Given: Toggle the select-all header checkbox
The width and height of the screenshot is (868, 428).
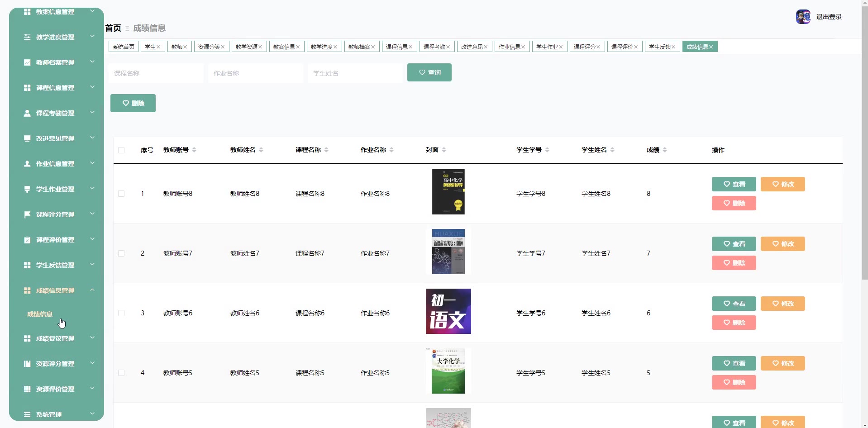Looking at the screenshot, I should pyautogui.click(x=121, y=150).
